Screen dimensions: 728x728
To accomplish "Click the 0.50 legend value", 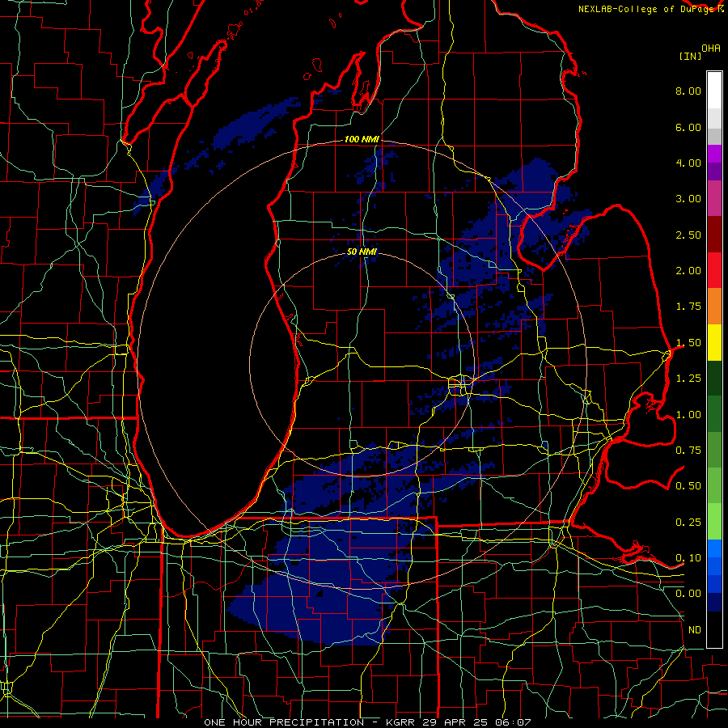I will point(688,486).
